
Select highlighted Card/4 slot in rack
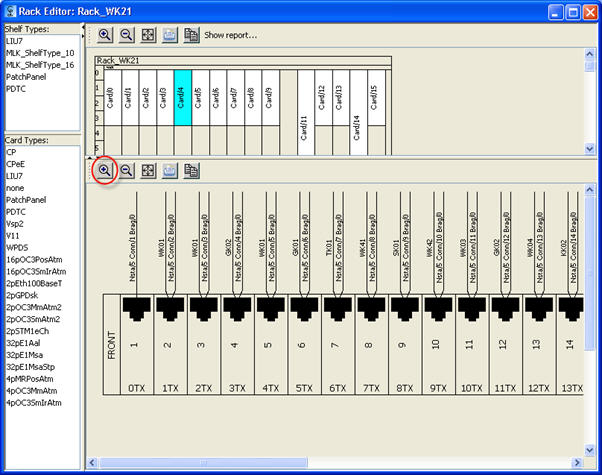[x=183, y=98]
